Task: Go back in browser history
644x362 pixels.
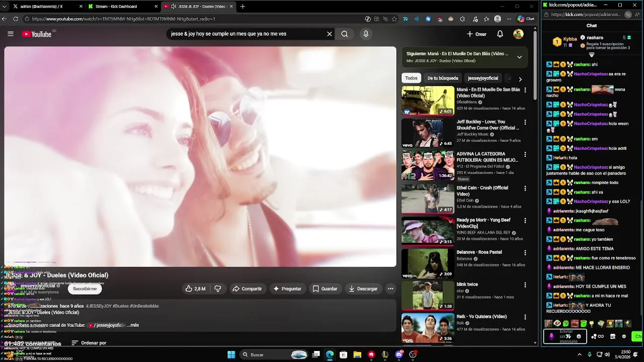Action: click(5, 19)
